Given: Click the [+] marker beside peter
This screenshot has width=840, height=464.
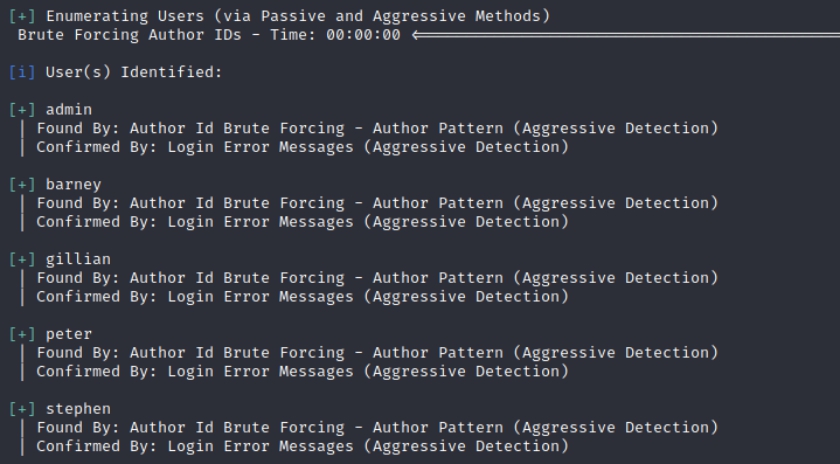Looking at the screenshot, I should pos(22,334).
